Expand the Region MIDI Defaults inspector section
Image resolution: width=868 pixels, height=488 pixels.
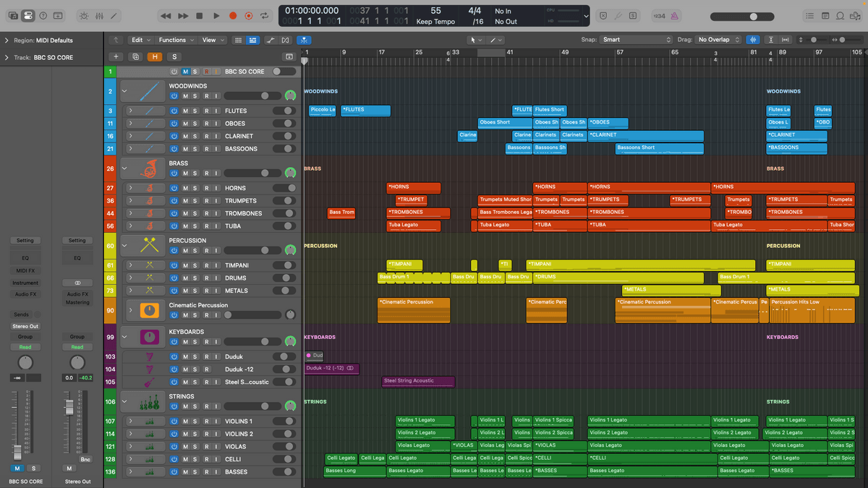click(7, 40)
